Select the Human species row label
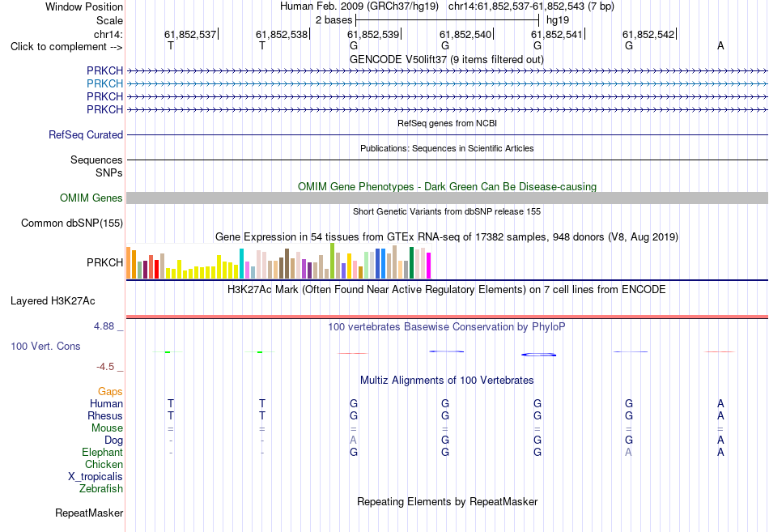Screen dimensions: 769x532 click(106, 403)
